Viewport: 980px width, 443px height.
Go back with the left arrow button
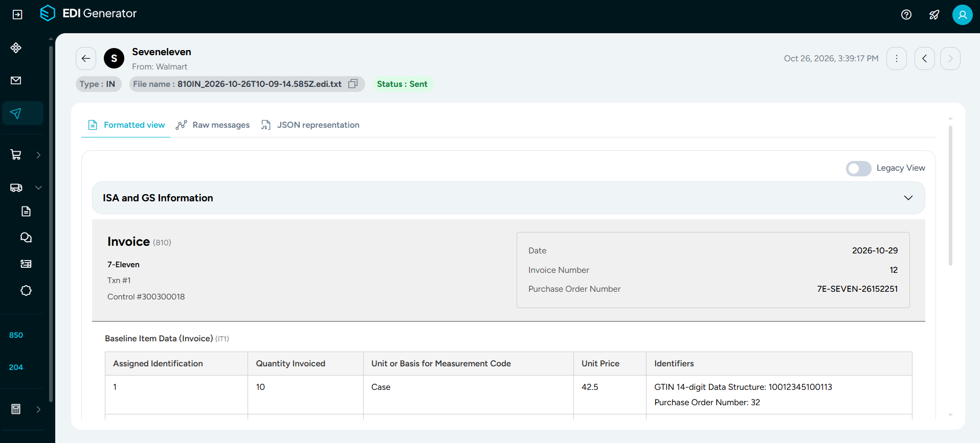[86, 58]
